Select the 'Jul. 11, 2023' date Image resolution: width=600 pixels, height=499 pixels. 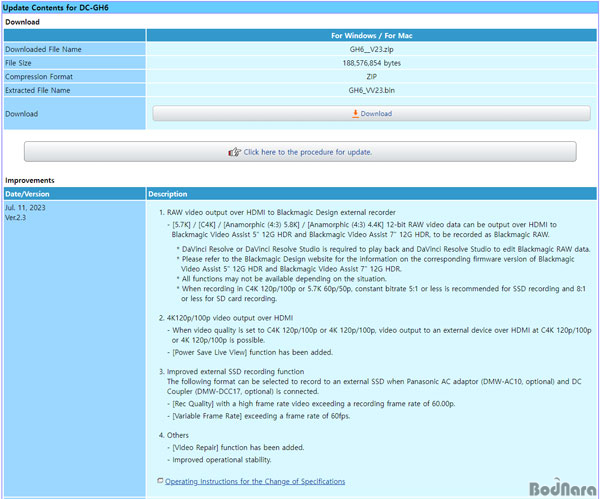tap(25, 208)
